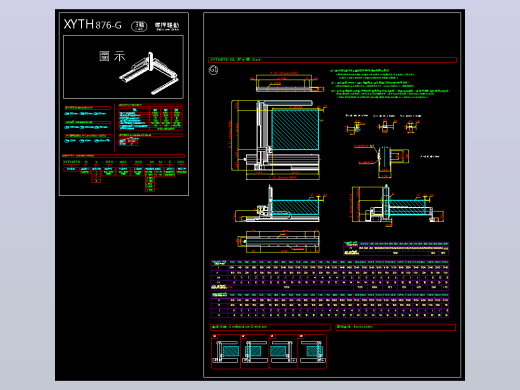Select the fourth combination direction diagram
Screen dimensions: 520x390
[x=312, y=352]
